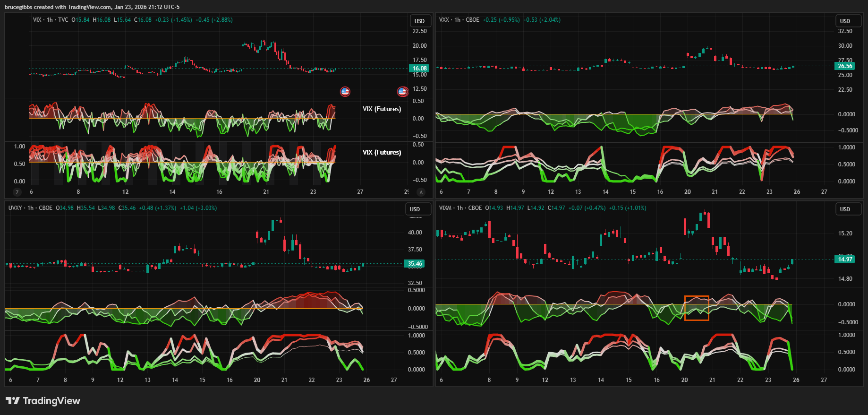Image resolution: width=868 pixels, height=415 pixels.
Task: Open the USD currency selector on VIX chart
Action: tap(419, 21)
